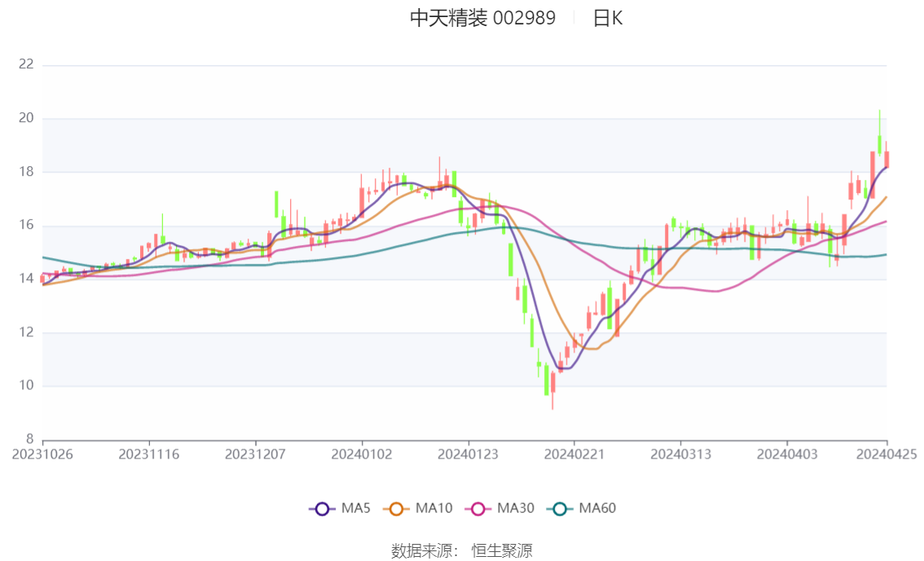Image resolution: width=924 pixels, height=561 pixels.
Task: Toggle the MA60 teal legend icon
Action: click(x=560, y=509)
